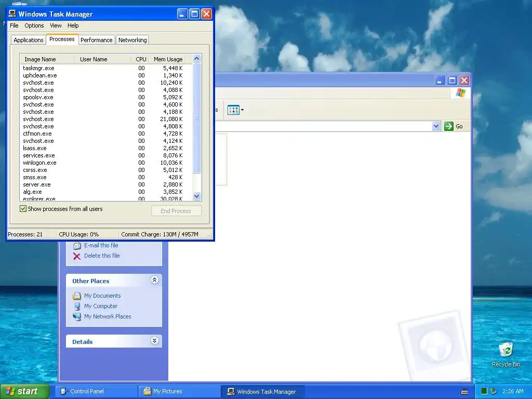Open My Computer from Other Places
532x399 pixels.
tap(101, 306)
